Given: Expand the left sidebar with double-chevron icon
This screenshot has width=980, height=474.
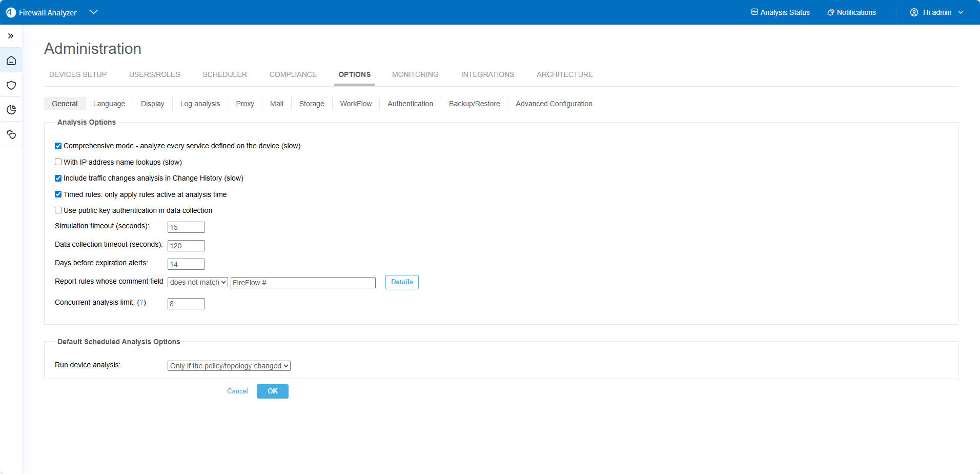Looking at the screenshot, I should point(11,36).
